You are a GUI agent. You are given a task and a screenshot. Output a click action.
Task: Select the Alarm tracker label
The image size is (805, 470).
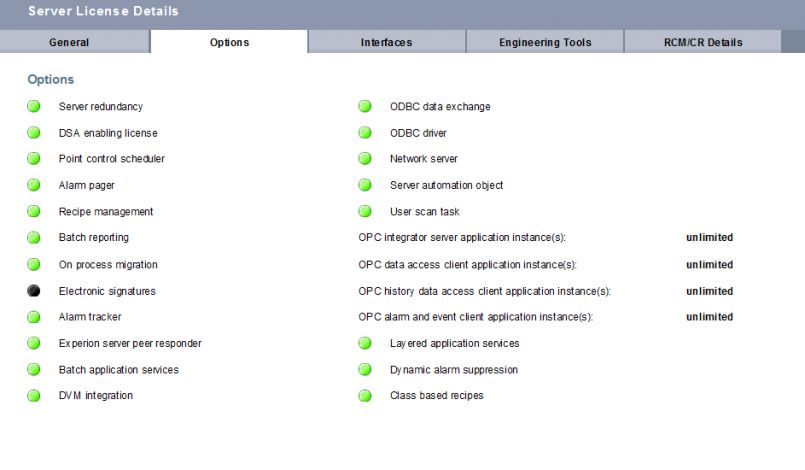(x=90, y=317)
